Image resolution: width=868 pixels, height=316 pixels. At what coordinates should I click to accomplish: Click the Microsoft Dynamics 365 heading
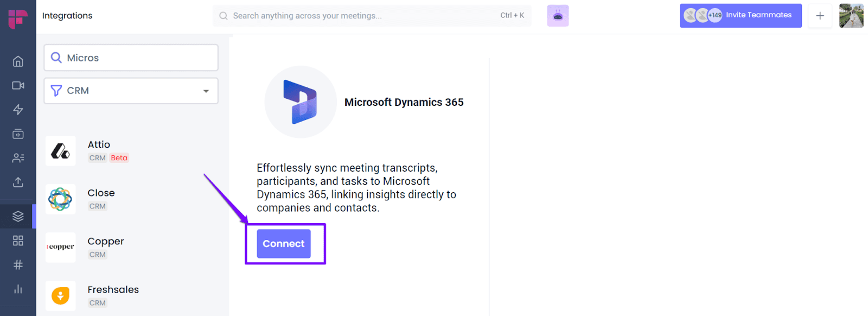[x=404, y=102]
